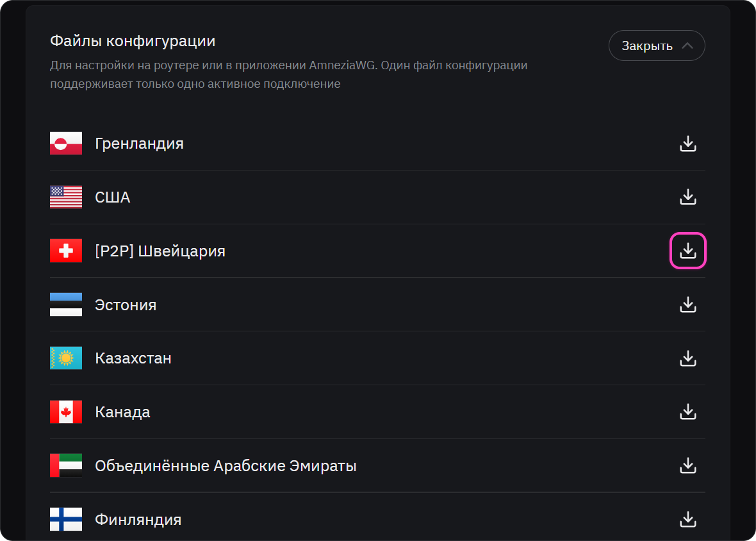Select the Greenland flag thumbnail
This screenshot has width=756, height=541.
click(66, 143)
